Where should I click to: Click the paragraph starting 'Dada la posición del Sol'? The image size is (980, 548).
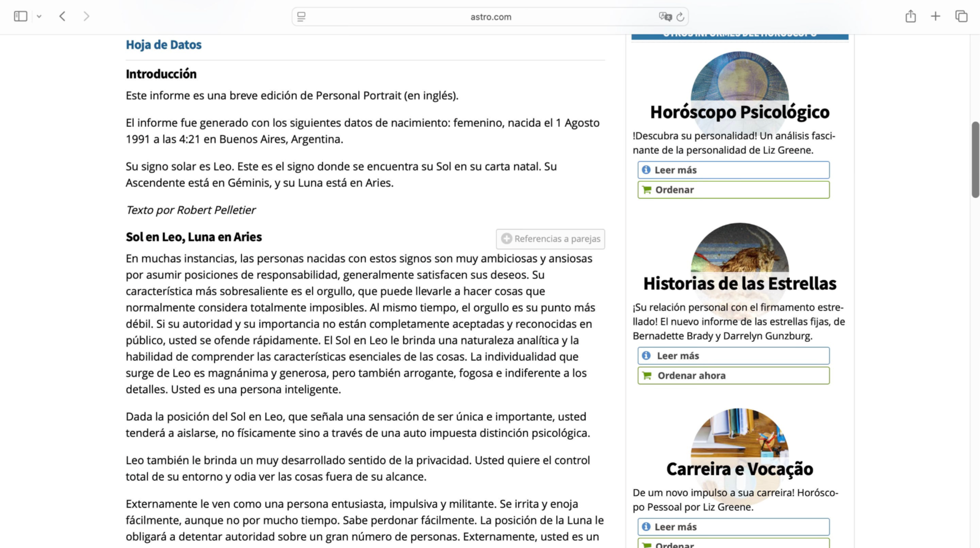pyautogui.click(x=358, y=425)
